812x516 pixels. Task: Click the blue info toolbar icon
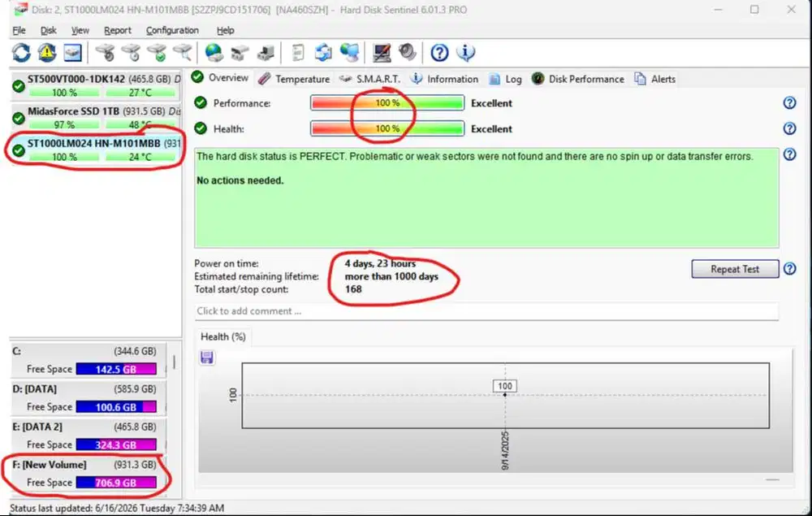465,53
